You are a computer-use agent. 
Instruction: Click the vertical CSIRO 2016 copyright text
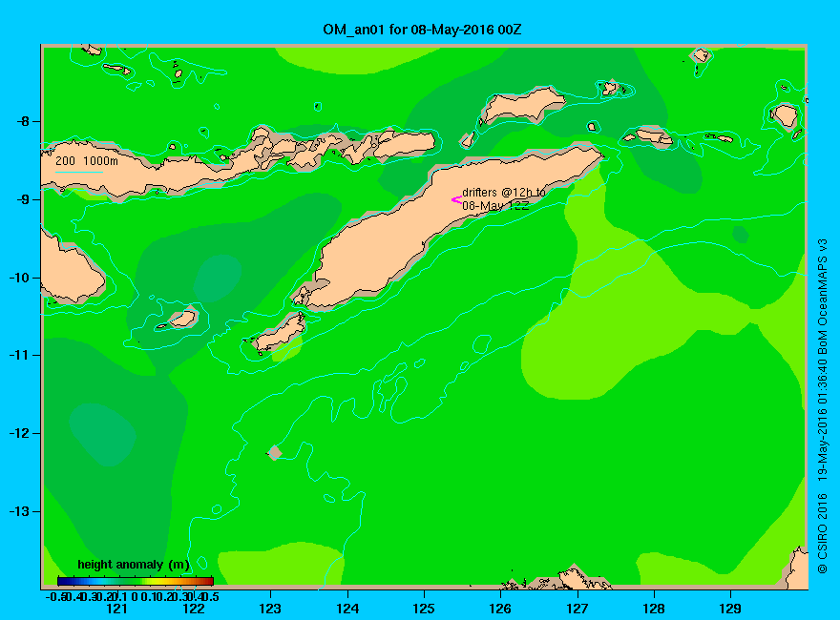[823, 406]
